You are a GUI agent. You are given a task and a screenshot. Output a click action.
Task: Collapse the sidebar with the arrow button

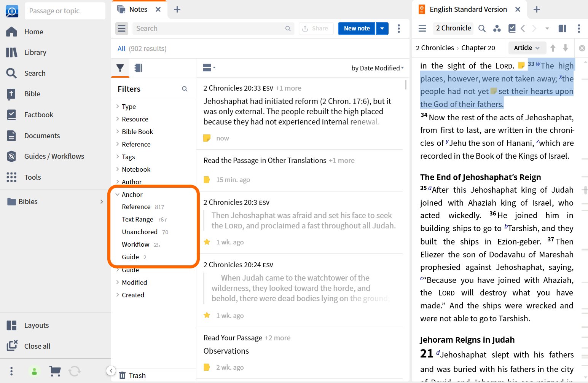point(111,371)
